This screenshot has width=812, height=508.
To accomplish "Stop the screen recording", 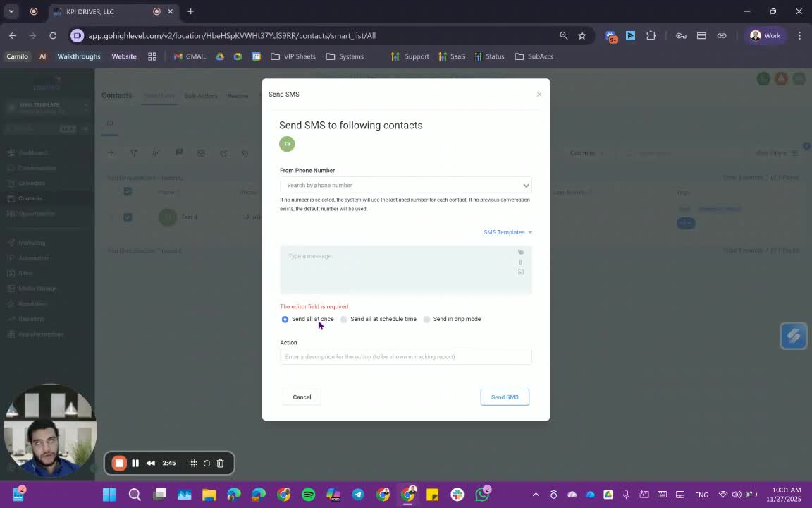I will 119,464.
